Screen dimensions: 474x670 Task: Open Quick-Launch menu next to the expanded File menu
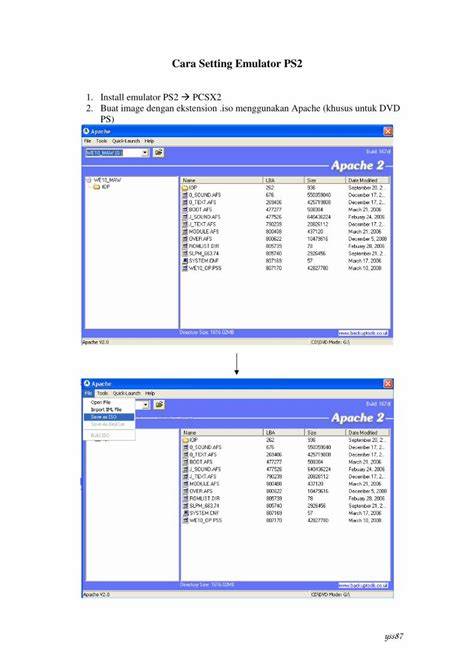click(127, 393)
